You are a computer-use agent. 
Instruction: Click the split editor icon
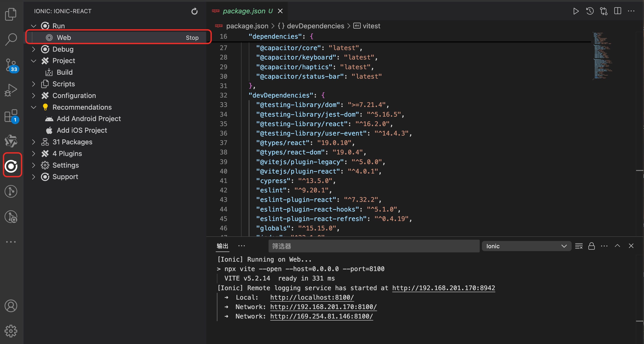pos(617,11)
